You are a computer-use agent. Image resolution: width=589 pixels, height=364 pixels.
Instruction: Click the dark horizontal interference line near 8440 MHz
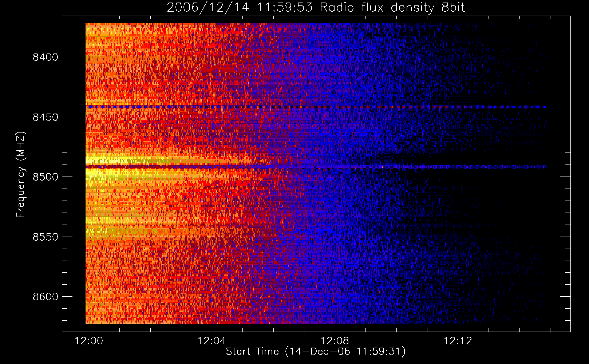click(316, 107)
